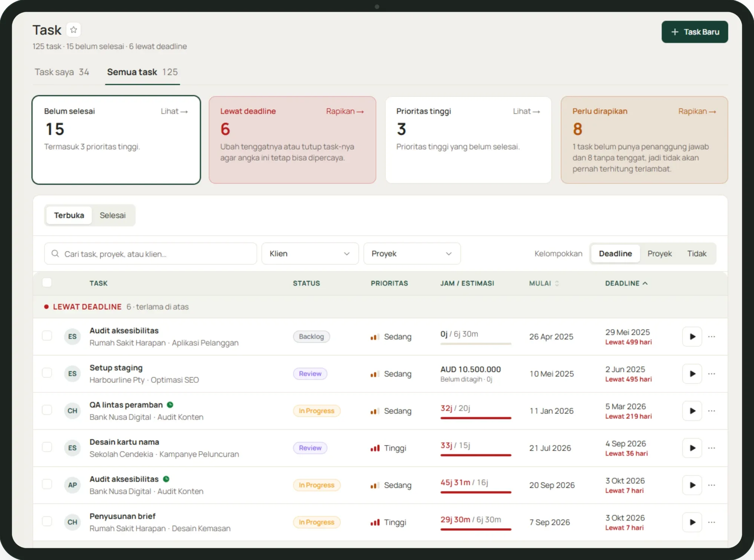This screenshot has height=560, width=754.
Task: Check the Desain kartu nama checkbox
Action: pyautogui.click(x=47, y=447)
